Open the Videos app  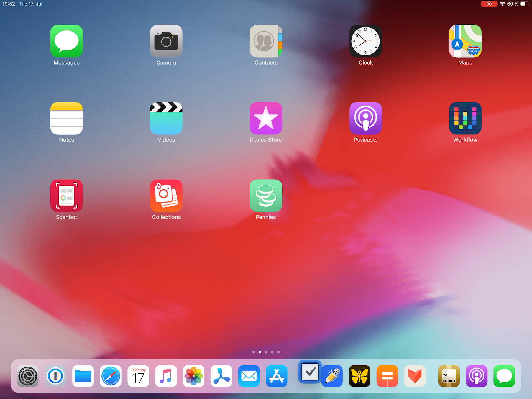click(x=166, y=118)
